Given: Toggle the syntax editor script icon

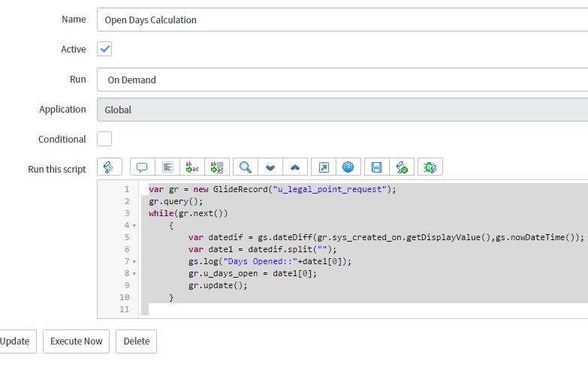Looking at the screenshot, I should click(109, 167).
